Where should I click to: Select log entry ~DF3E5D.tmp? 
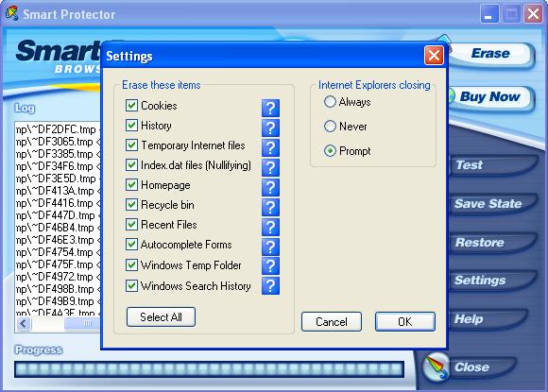coord(58,179)
